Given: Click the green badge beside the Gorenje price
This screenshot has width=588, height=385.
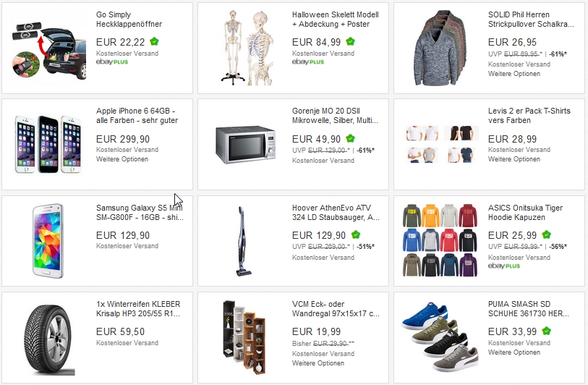Looking at the screenshot, I should (350, 138).
